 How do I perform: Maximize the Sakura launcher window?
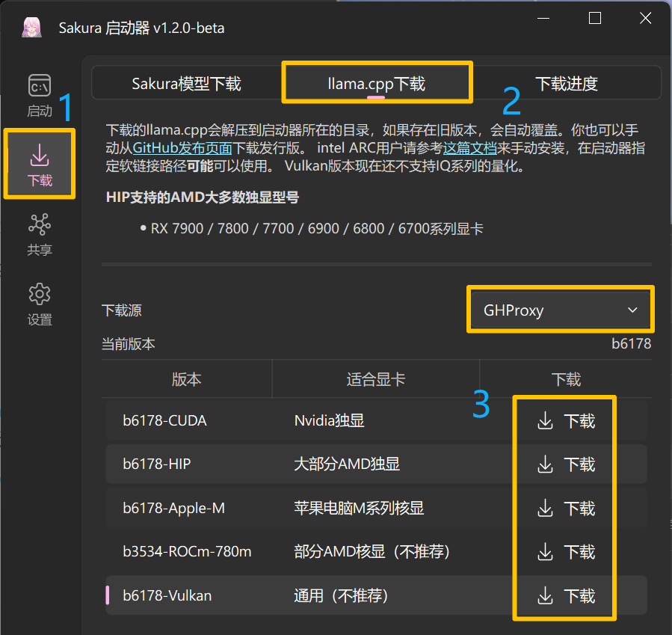595,19
